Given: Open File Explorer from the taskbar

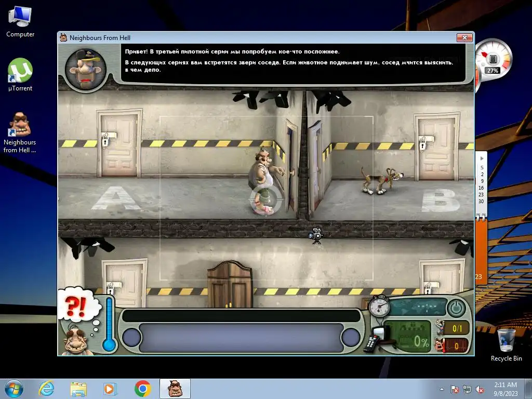Looking at the screenshot, I should click(x=78, y=389).
